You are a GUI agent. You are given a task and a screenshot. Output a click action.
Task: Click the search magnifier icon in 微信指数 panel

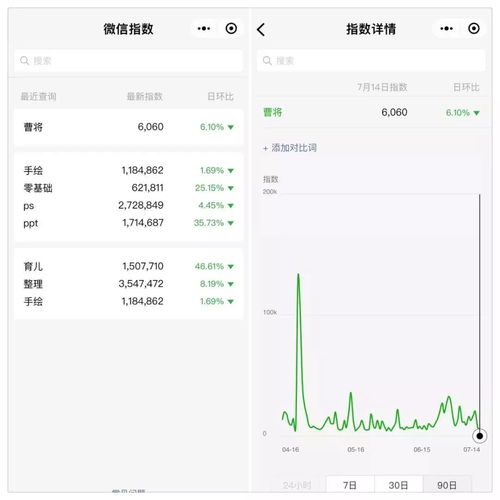point(24,60)
